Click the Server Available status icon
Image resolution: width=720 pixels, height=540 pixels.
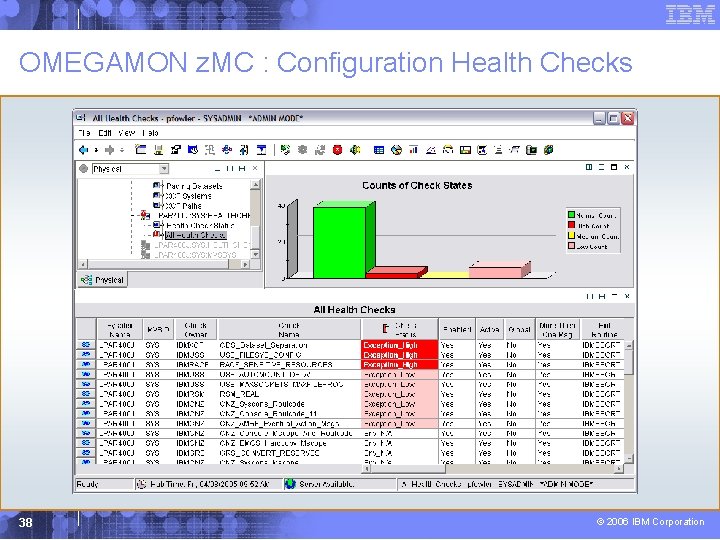coord(290,484)
